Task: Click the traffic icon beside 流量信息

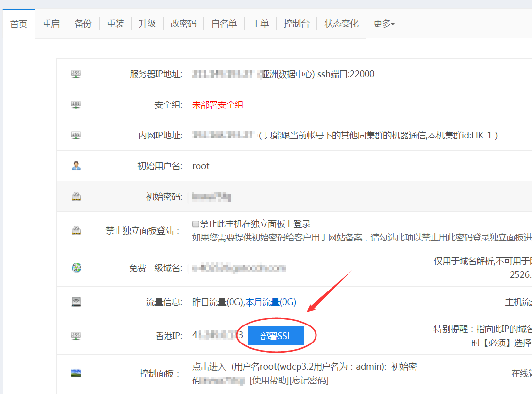Action: (x=76, y=302)
